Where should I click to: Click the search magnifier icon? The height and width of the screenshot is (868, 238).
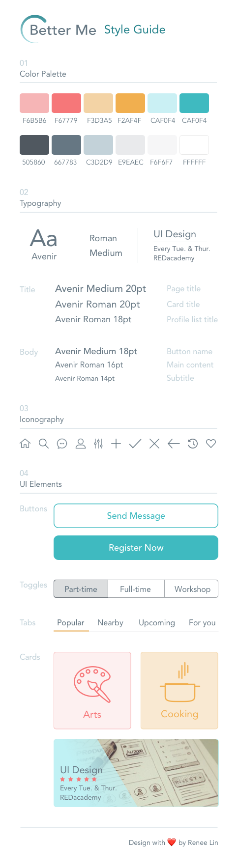(x=44, y=444)
